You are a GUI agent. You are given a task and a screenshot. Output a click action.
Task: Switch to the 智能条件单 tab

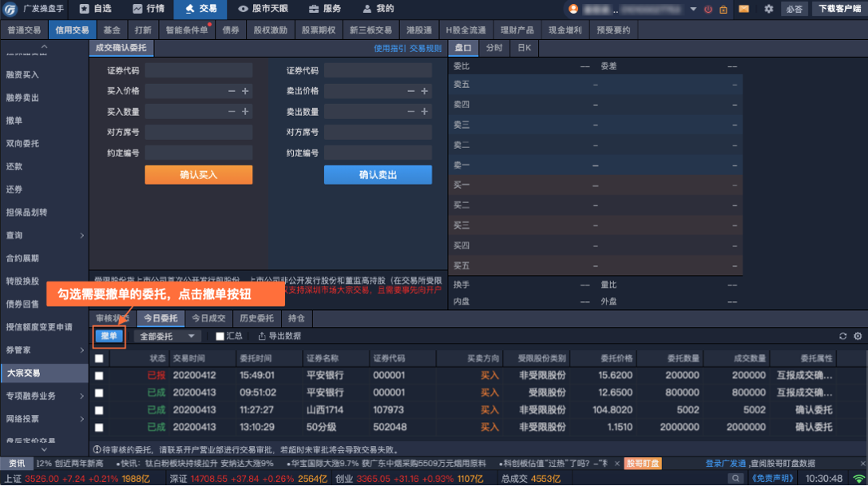(187, 30)
